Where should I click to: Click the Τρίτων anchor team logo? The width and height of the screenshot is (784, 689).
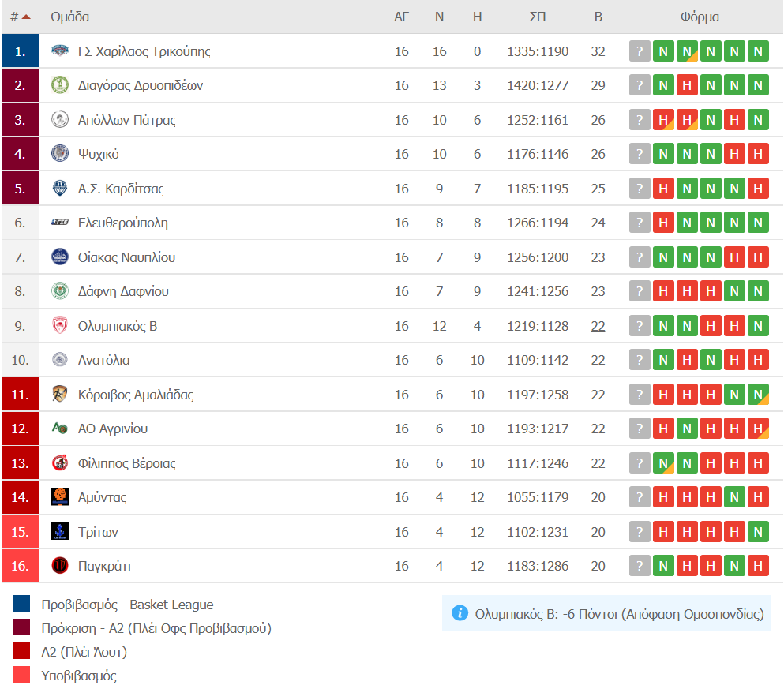click(x=60, y=532)
